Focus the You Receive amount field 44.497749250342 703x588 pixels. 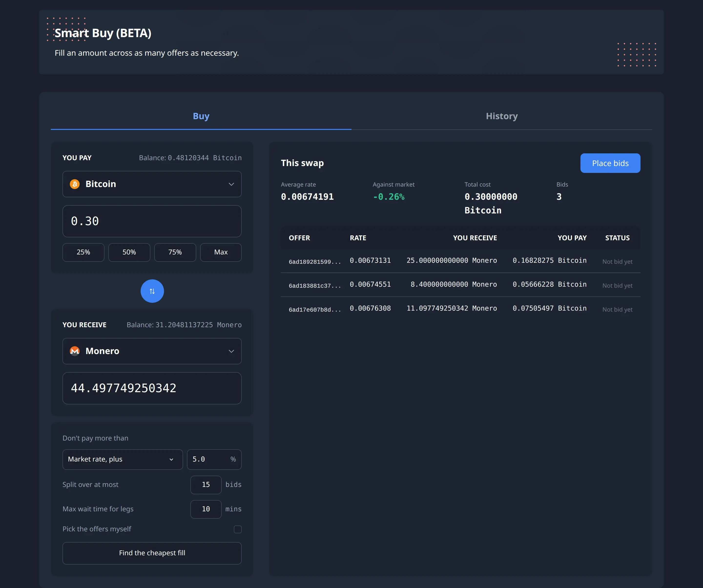click(x=152, y=388)
